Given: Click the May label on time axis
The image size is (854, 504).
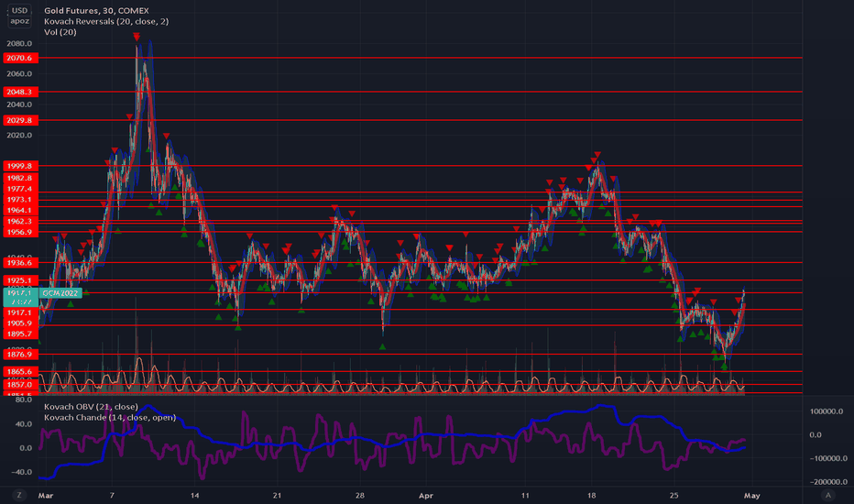Looking at the screenshot, I should click(752, 495).
